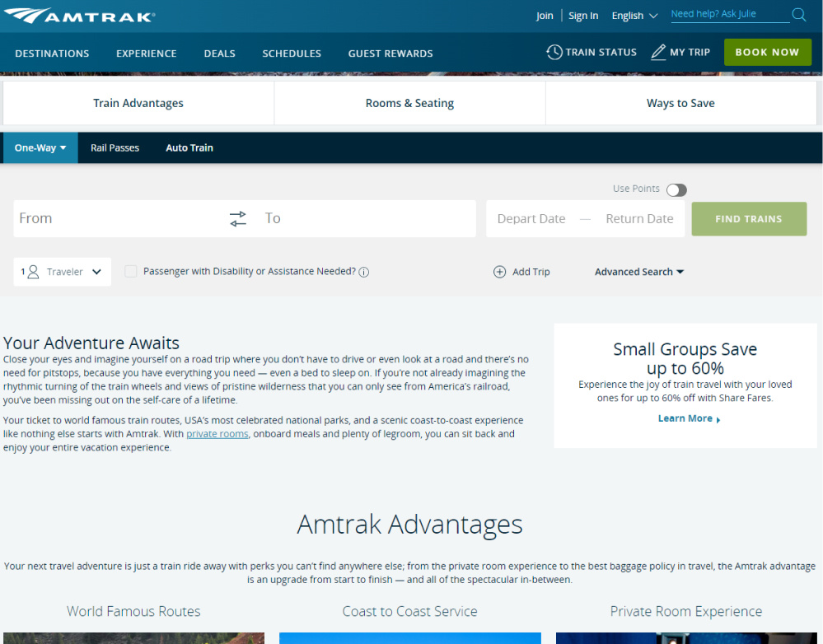Swap From and To stations icon

(238, 218)
